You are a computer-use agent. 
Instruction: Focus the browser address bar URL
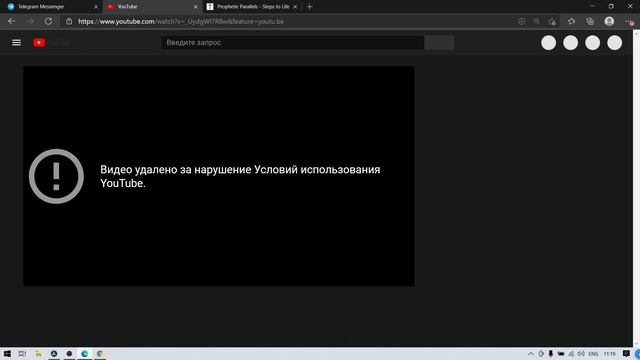(x=181, y=22)
